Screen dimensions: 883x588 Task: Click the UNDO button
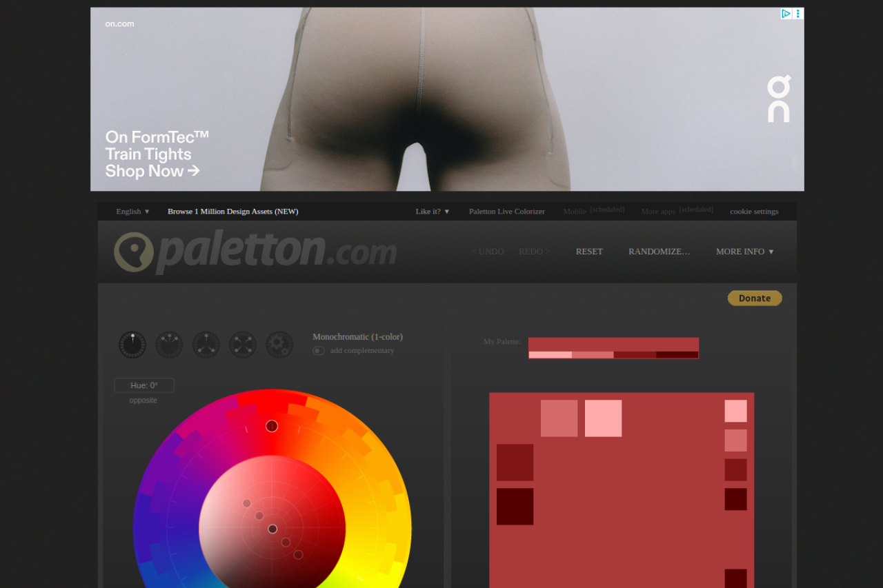pyautogui.click(x=488, y=252)
